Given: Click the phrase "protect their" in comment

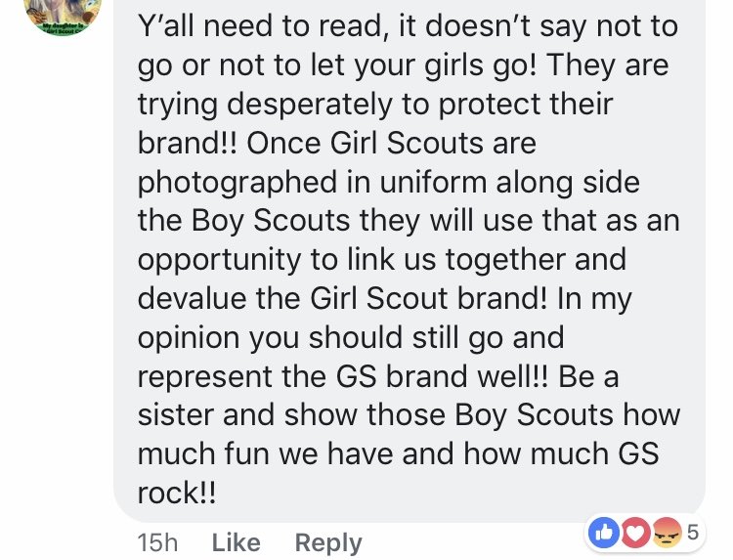Looking at the screenshot, I should (526, 104).
